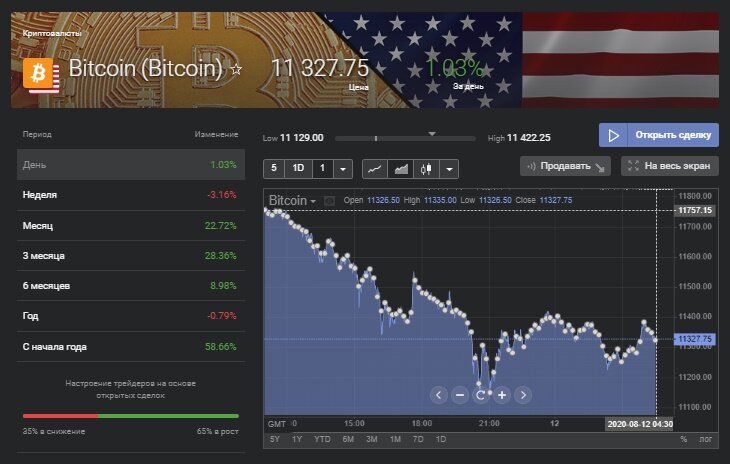Toggle percent scale on chart axis
Viewport: 730px width, 464px height.
click(x=684, y=439)
